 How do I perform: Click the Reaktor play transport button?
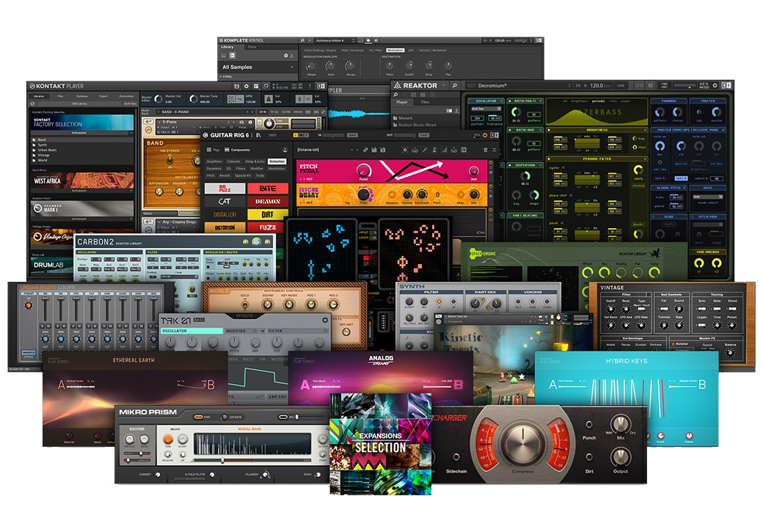584,86
